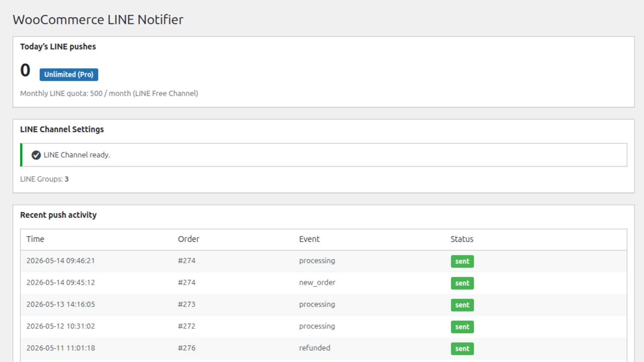Click the Recent push activity heading

point(58,215)
